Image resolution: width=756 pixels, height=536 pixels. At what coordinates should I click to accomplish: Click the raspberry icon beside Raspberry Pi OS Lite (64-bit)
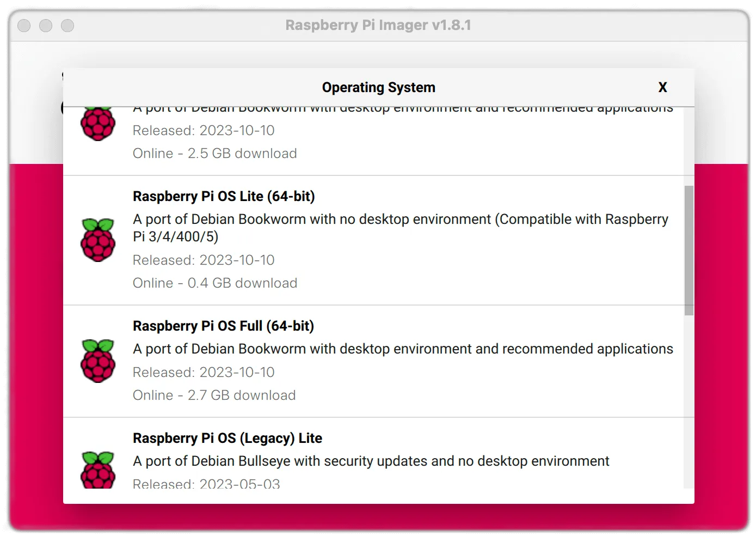pos(98,240)
